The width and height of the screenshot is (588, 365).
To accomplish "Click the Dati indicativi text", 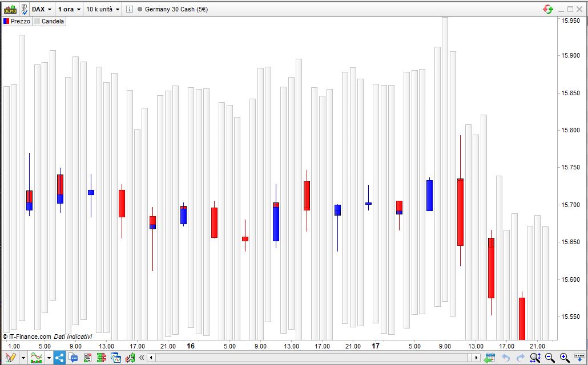I will coord(73,336).
